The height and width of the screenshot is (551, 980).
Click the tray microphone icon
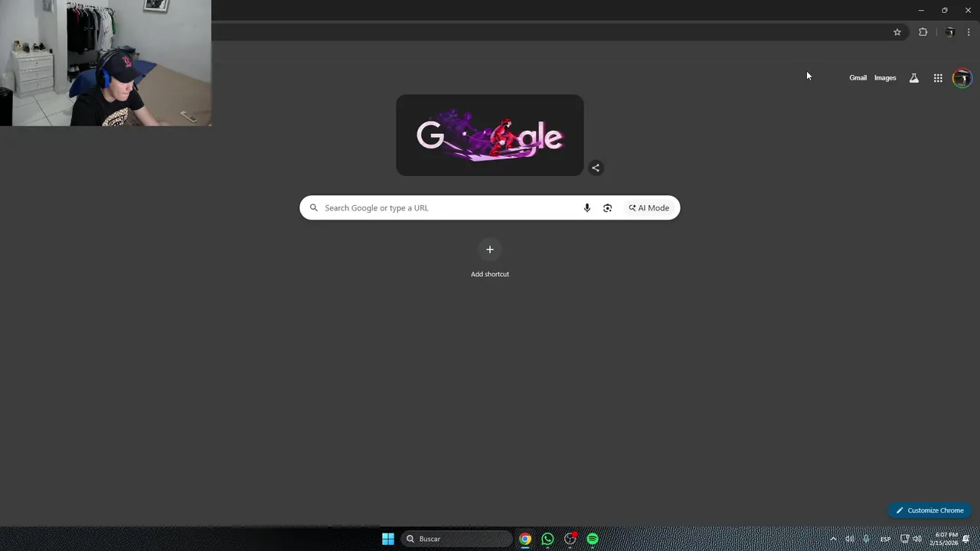click(866, 539)
